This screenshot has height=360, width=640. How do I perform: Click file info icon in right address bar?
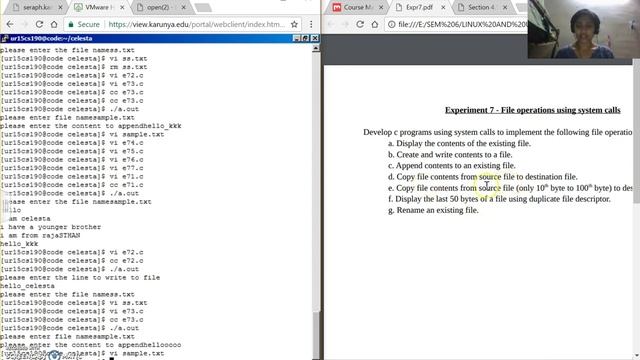point(391,24)
